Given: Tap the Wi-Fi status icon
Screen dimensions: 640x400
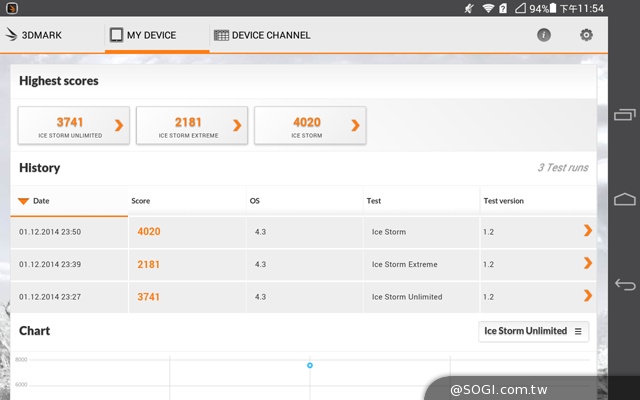Looking at the screenshot, I should pyautogui.click(x=488, y=8).
